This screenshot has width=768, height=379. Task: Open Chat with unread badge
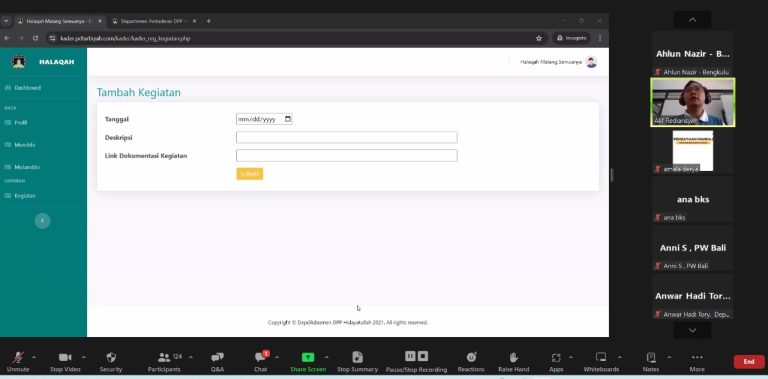[x=261, y=361]
